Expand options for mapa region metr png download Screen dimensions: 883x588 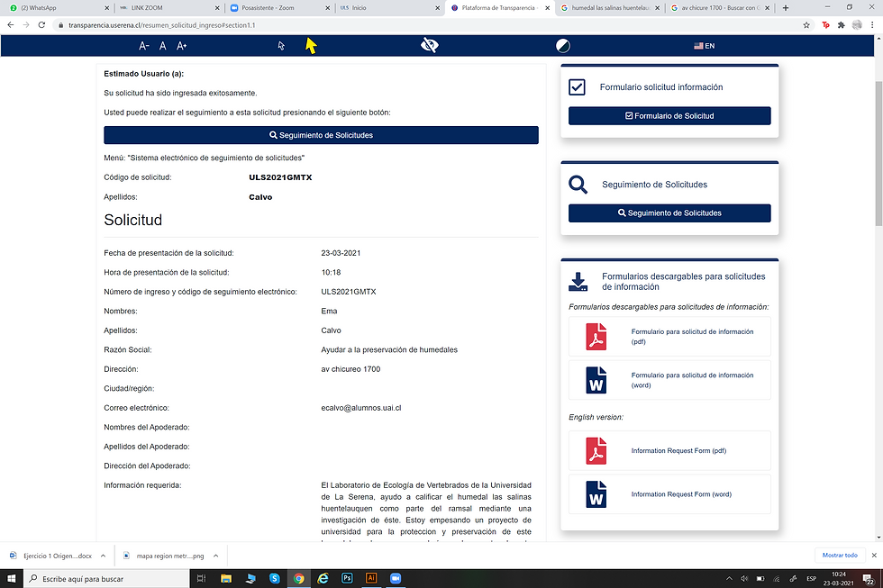point(215,556)
